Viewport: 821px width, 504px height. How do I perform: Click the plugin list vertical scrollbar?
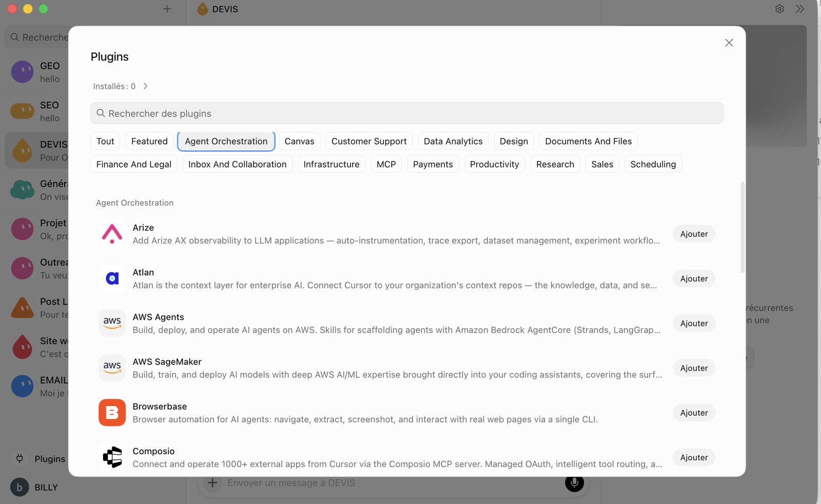[742, 227]
